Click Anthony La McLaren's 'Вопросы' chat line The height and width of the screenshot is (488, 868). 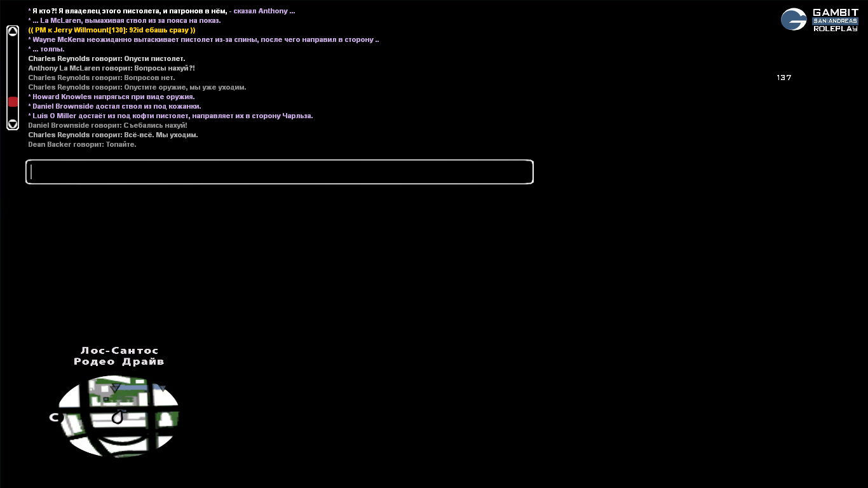point(111,68)
